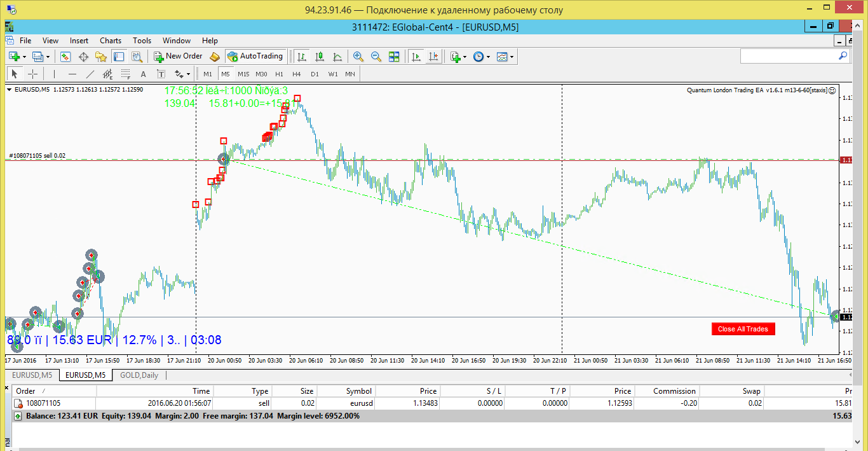Toggle chart auto scroll

click(416, 56)
